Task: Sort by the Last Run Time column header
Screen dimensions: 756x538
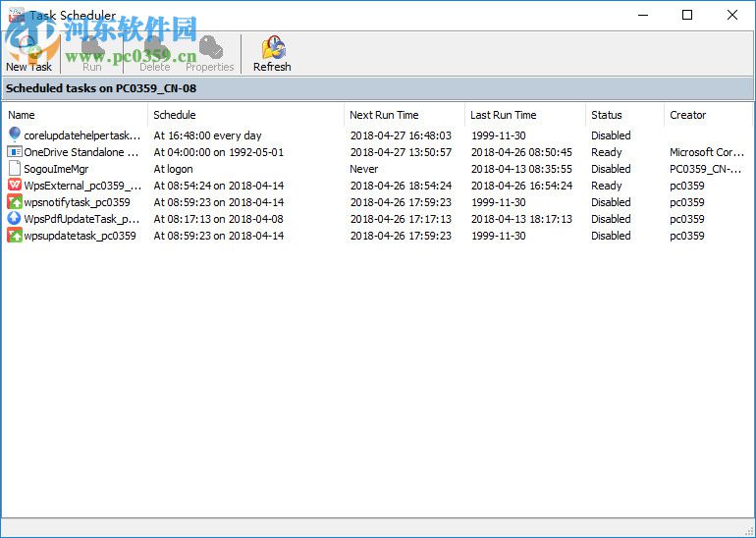Action: 504,115
